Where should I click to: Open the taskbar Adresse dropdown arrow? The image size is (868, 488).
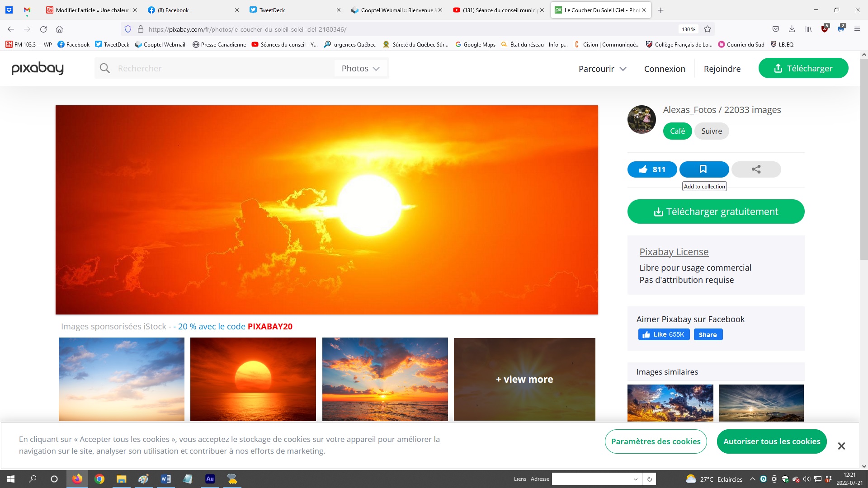pos(635,479)
